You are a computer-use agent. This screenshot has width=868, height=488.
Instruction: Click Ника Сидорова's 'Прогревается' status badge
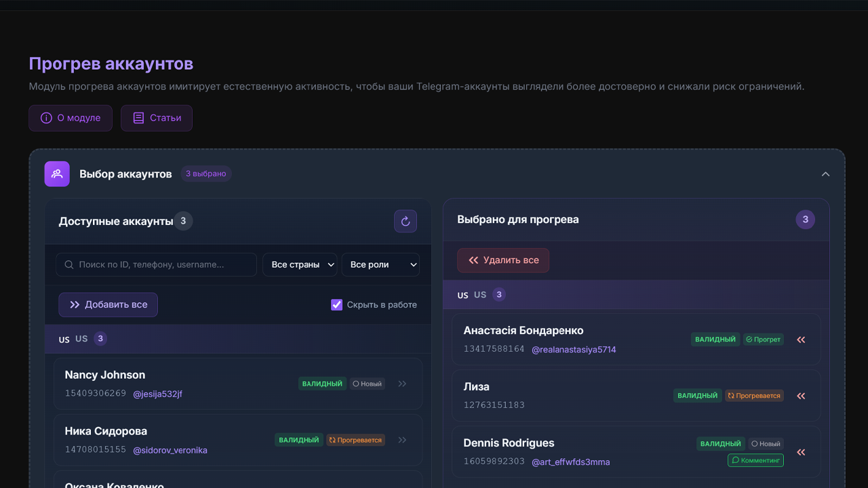point(355,440)
